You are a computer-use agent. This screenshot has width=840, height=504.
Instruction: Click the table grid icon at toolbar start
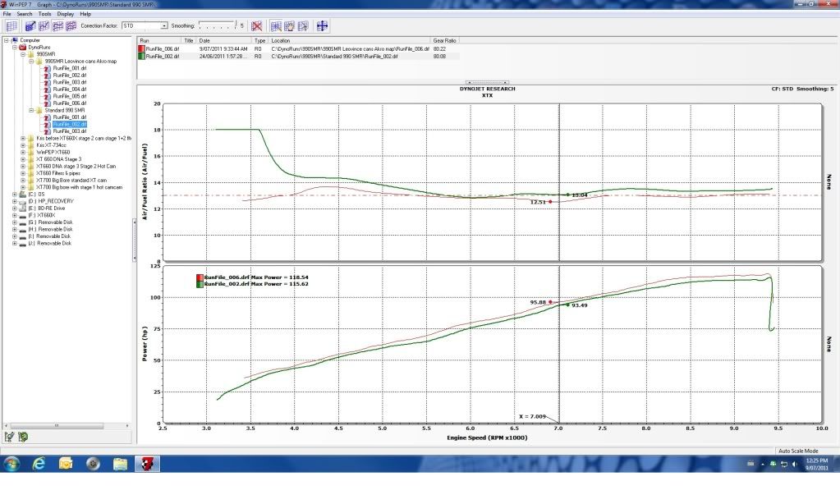(11, 25)
